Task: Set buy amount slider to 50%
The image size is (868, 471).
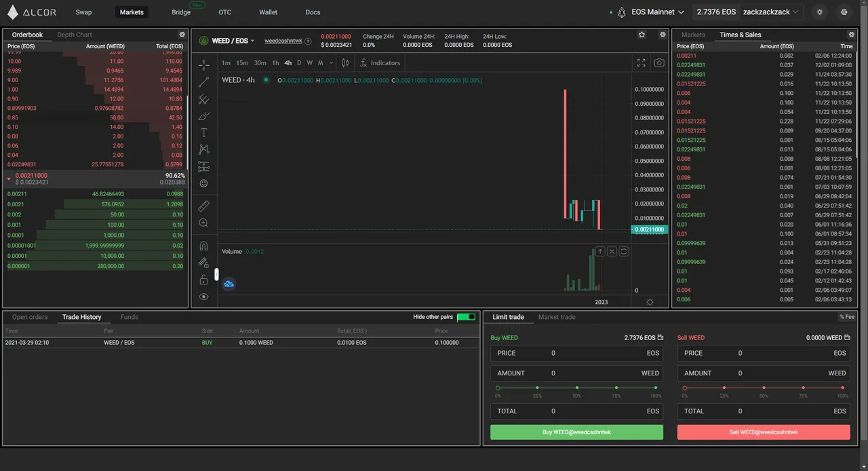Action: click(577, 388)
